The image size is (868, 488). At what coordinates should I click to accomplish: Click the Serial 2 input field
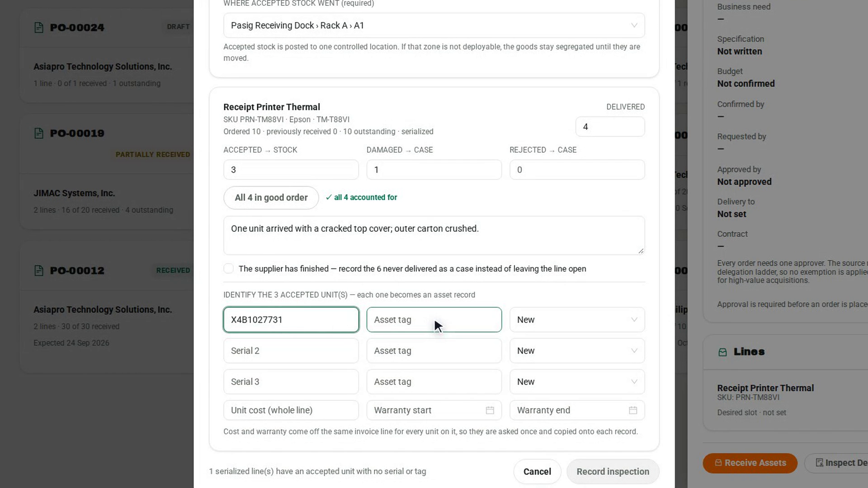[x=291, y=351]
